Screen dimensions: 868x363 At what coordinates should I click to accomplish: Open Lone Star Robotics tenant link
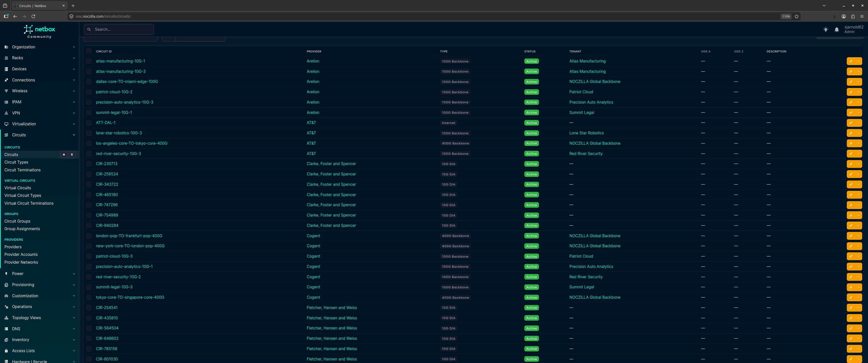[587, 133]
